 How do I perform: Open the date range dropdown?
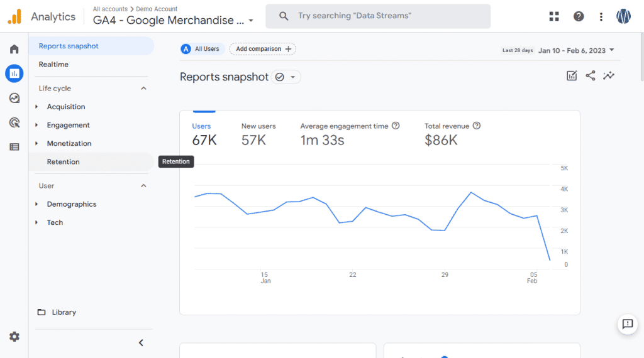576,50
